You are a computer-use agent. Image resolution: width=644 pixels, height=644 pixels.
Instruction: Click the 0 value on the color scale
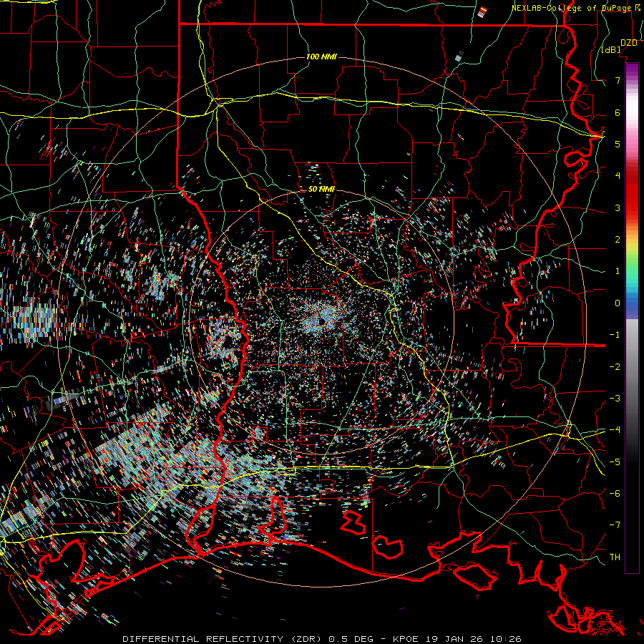(x=618, y=303)
